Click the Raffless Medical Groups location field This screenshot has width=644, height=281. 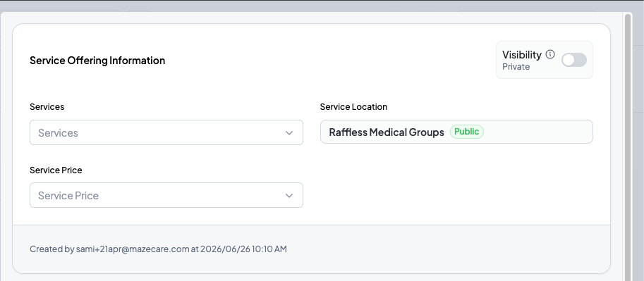pyautogui.click(x=456, y=132)
